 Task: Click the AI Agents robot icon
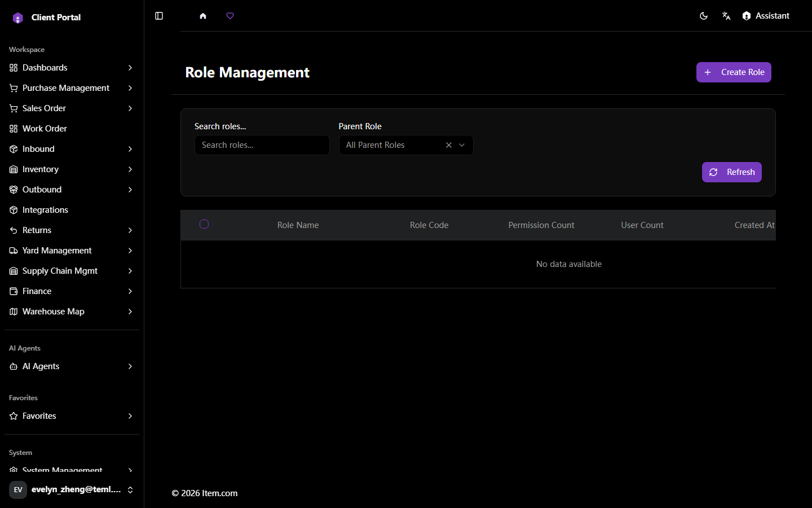tap(14, 366)
